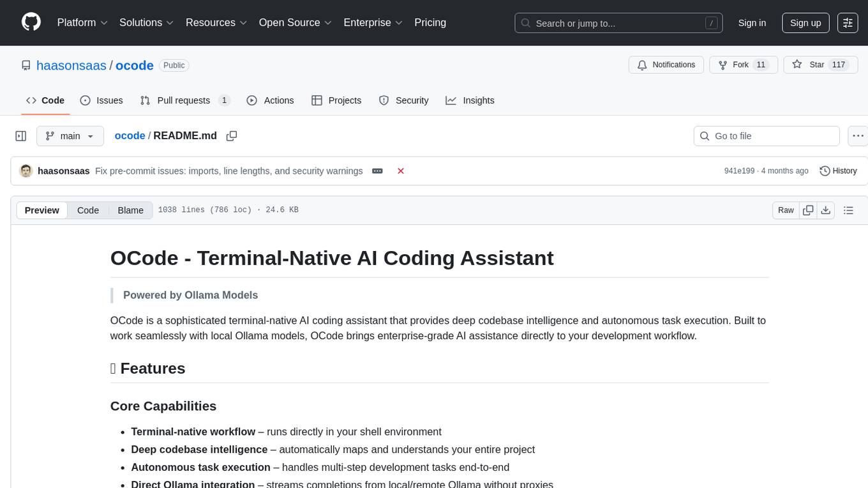Open the Pull requests tab

(185, 100)
